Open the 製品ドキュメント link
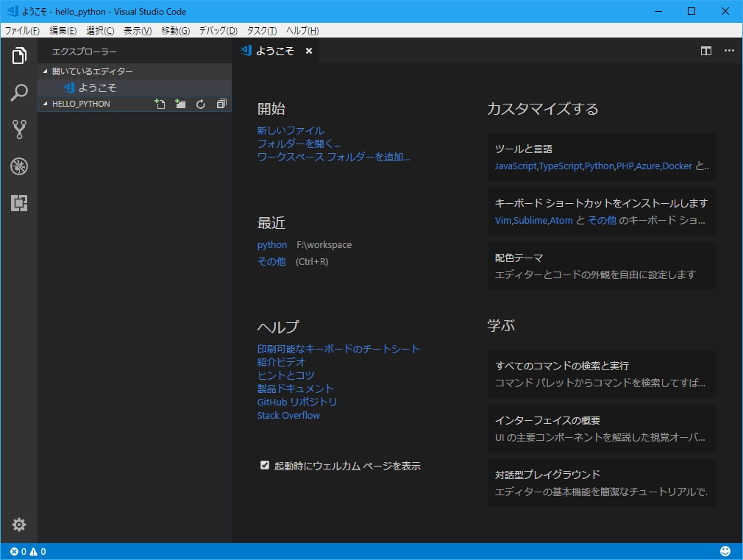The image size is (743, 560). [x=295, y=389]
